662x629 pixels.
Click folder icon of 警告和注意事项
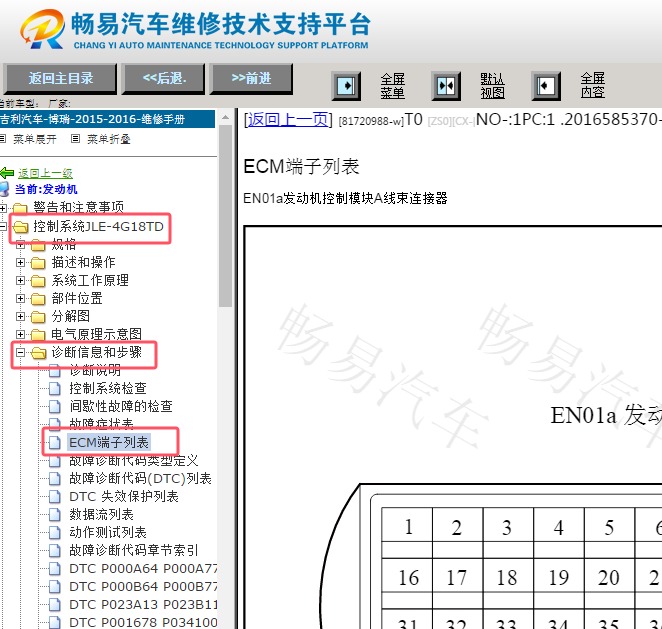20,208
